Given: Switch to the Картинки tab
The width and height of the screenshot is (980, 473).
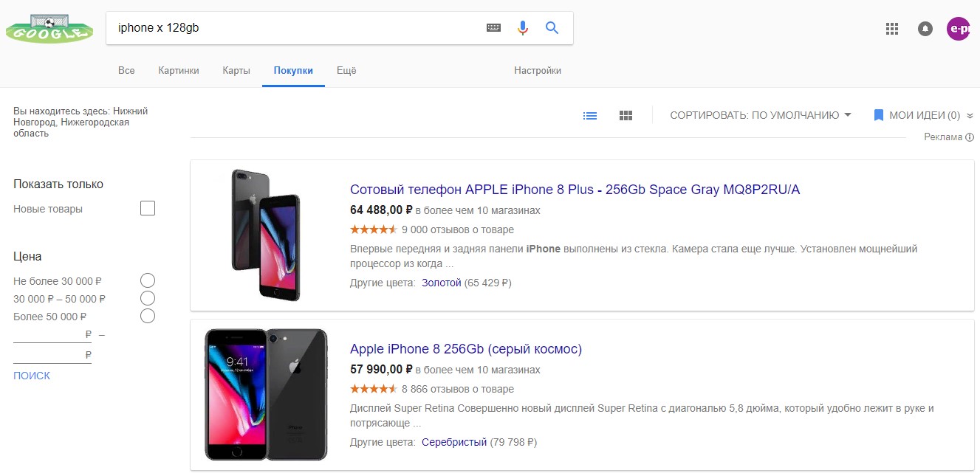Looking at the screenshot, I should coord(179,71).
